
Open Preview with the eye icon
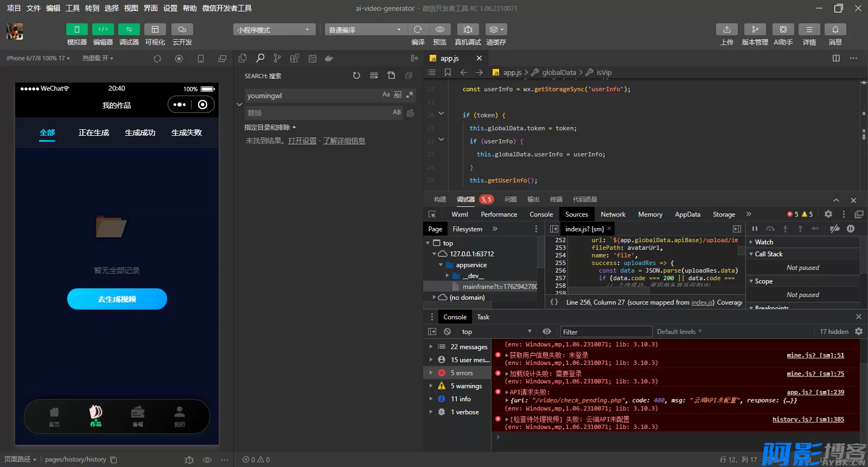pos(440,29)
